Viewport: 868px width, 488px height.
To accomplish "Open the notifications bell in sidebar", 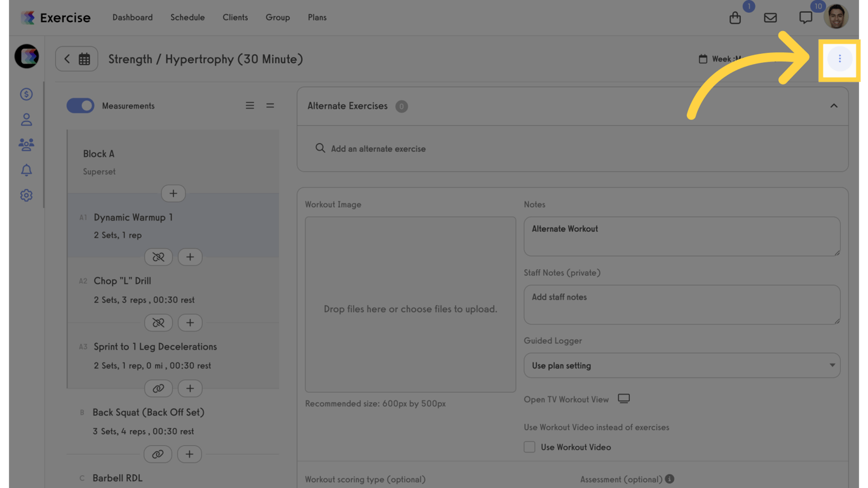I will pyautogui.click(x=26, y=170).
